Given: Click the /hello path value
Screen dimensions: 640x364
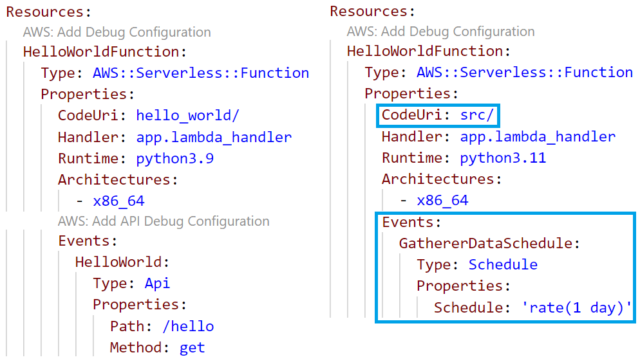Looking at the screenshot, I should click(x=188, y=326).
